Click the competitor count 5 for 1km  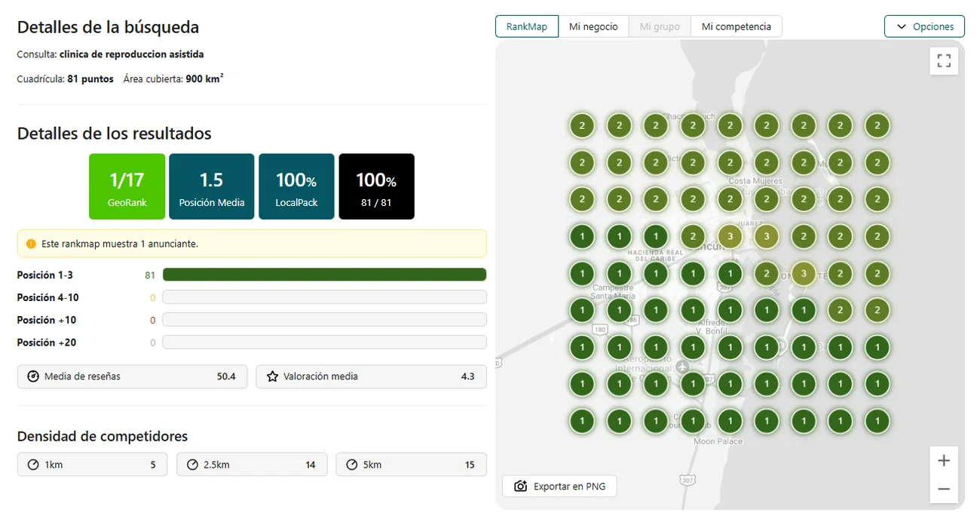click(153, 465)
